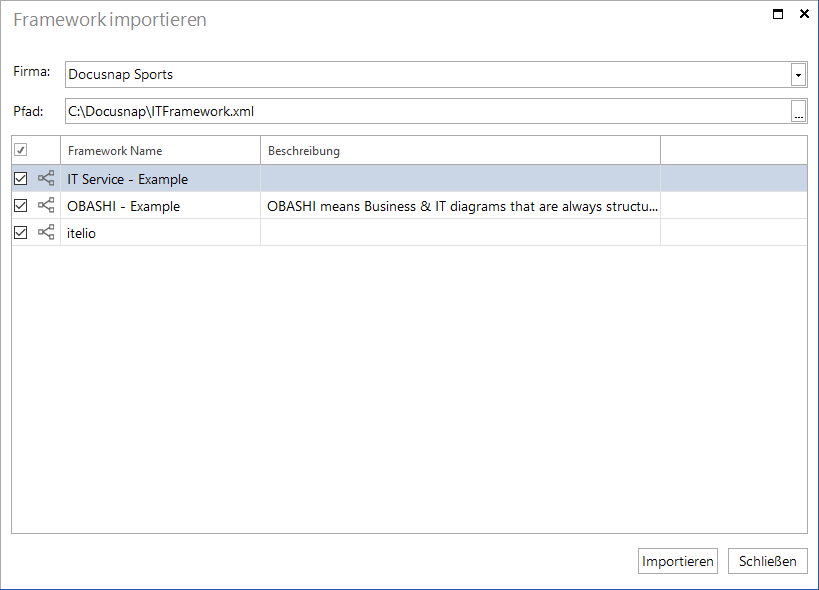
Task: Toggle the select-all checkbox in table header
Action: pos(20,150)
